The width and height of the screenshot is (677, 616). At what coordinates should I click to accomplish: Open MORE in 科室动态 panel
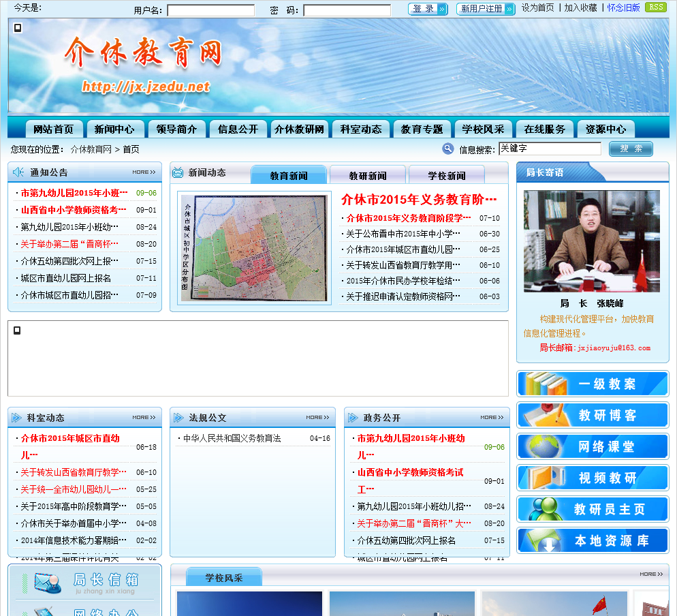pyautogui.click(x=144, y=417)
